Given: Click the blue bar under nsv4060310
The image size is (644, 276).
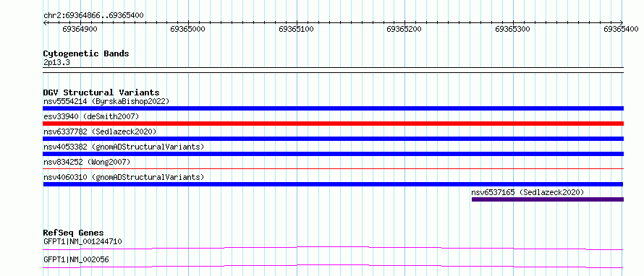Looking at the screenshot, I should [x=333, y=184].
